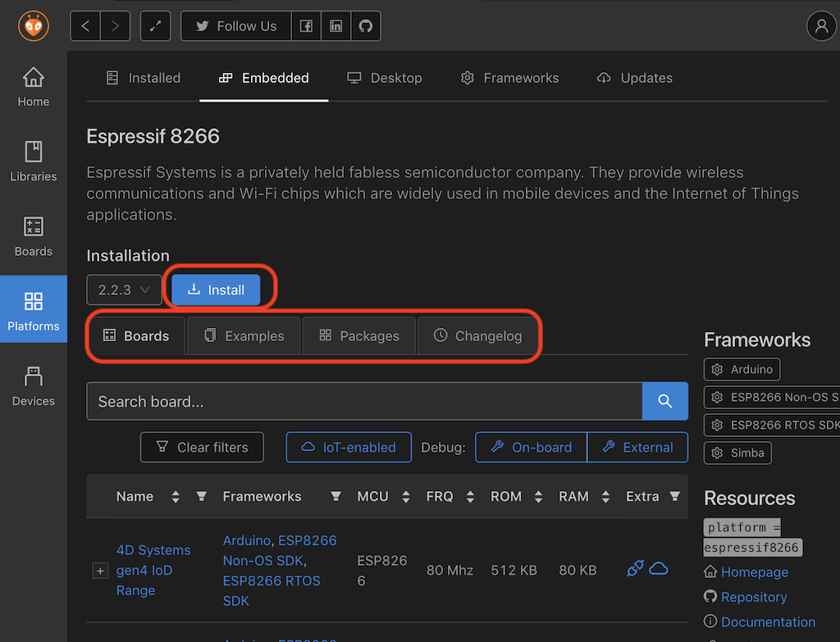840x642 pixels.
Task: Select Platforms in sidebar
Action: click(33, 309)
